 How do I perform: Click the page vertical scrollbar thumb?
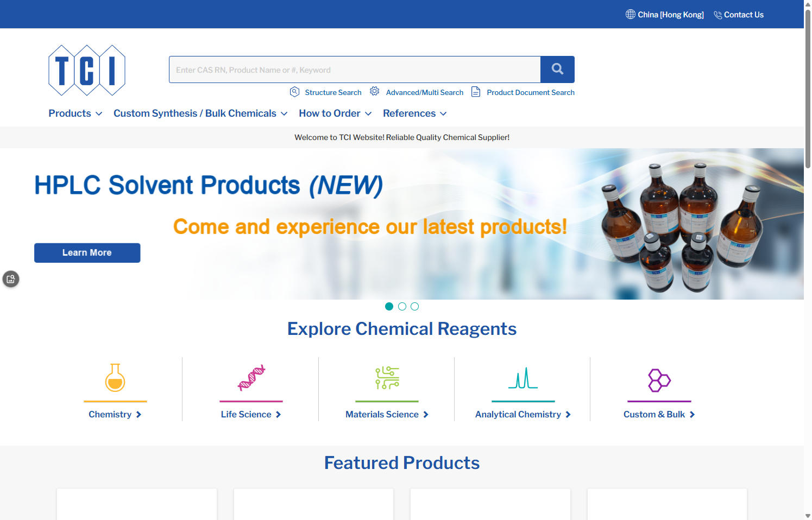pos(808,88)
